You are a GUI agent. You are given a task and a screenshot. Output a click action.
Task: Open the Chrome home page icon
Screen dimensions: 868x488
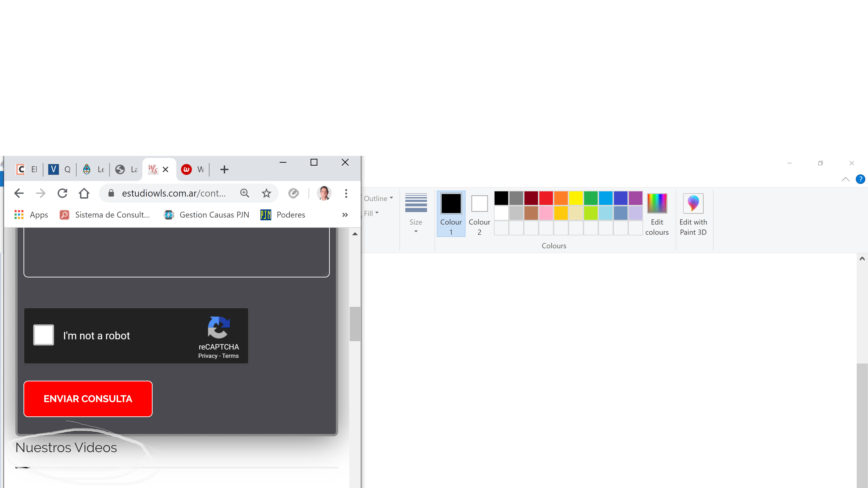pos(84,193)
